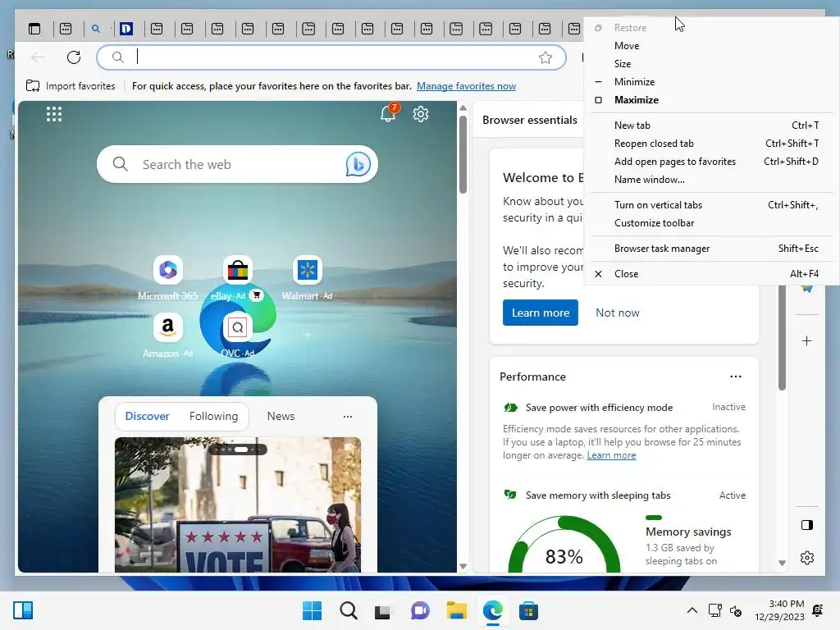The image size is (840, 630).
Task: Open the VOTE news article thumbnail
Action: [237, 504]
